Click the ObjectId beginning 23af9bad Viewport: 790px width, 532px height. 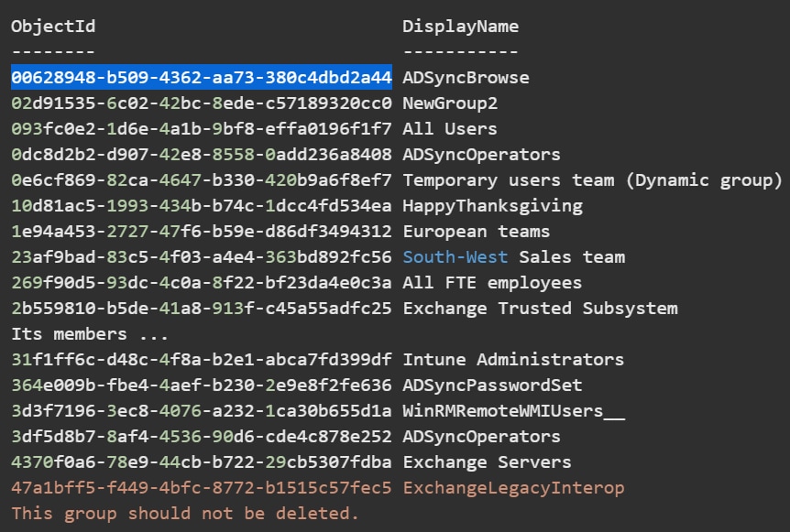pos(202,257)
